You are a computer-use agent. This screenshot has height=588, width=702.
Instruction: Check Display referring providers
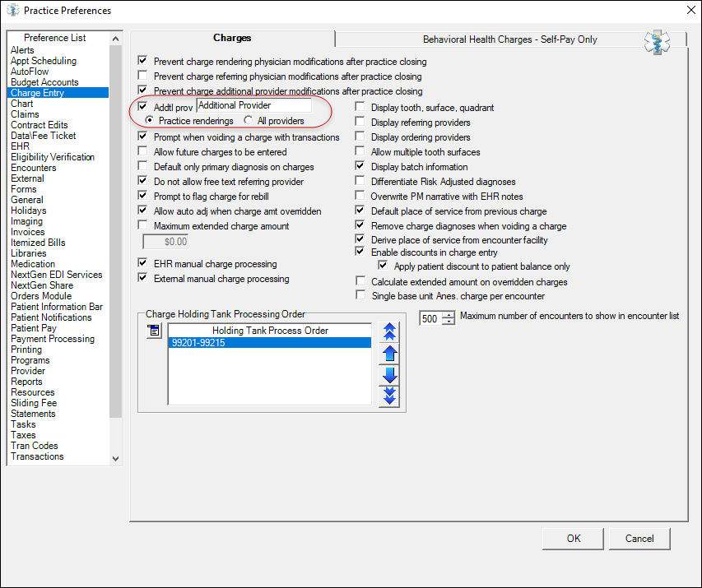click(x=360, y=121)
